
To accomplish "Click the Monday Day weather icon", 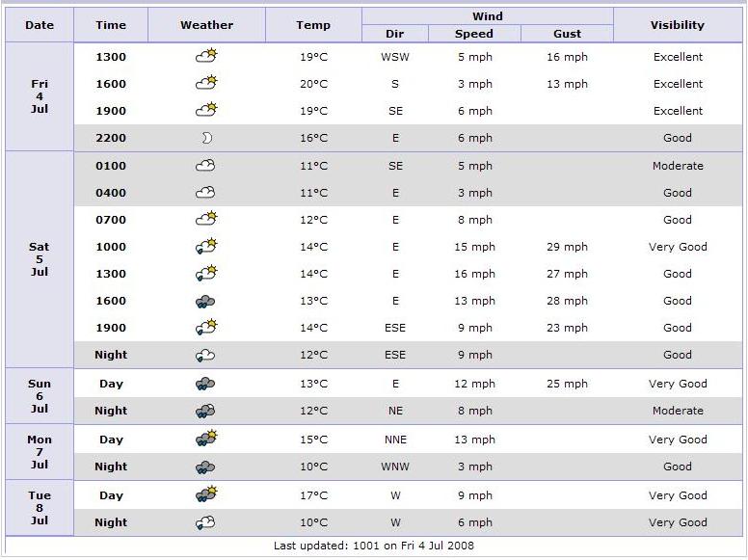I will point(206,440).
